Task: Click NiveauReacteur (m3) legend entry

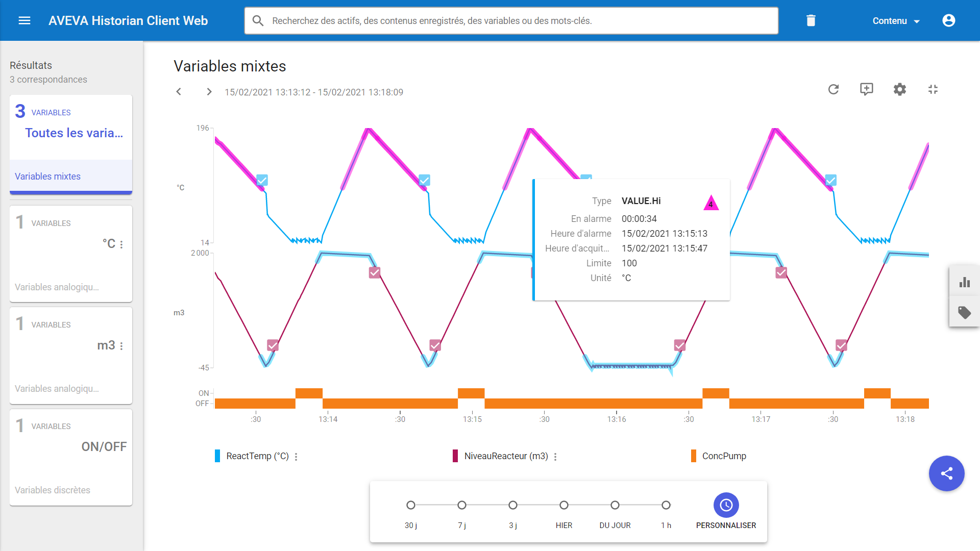Action: [x=506, y=456]
